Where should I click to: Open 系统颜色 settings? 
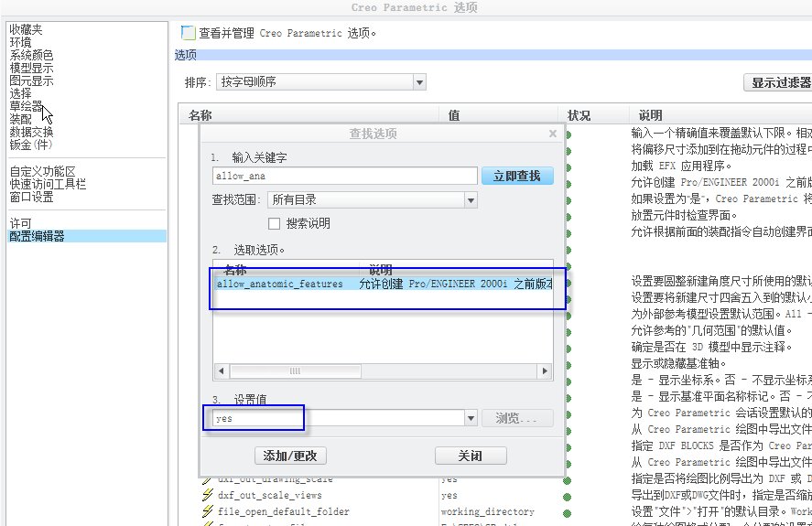click(x=31, y=55)
